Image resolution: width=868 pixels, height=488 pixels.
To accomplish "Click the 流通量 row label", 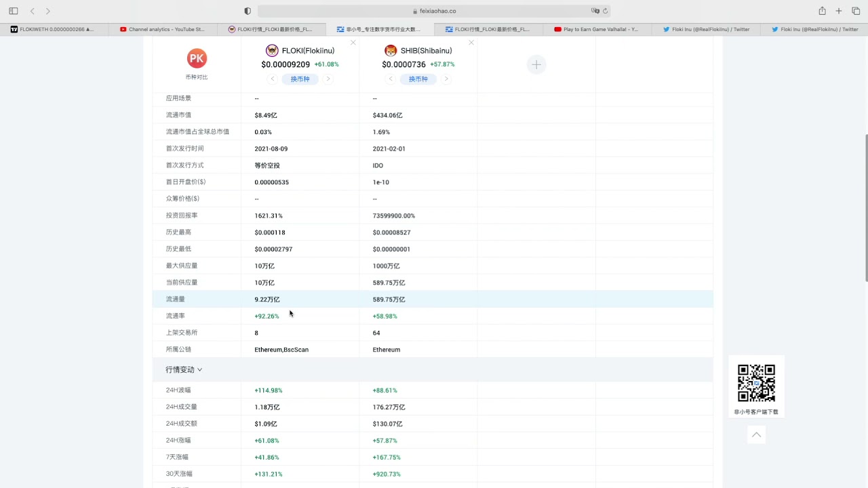I will click(176, 300).
